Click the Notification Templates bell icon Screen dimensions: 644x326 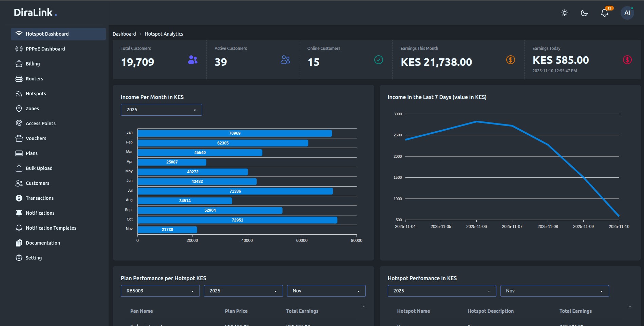point(19,228)
